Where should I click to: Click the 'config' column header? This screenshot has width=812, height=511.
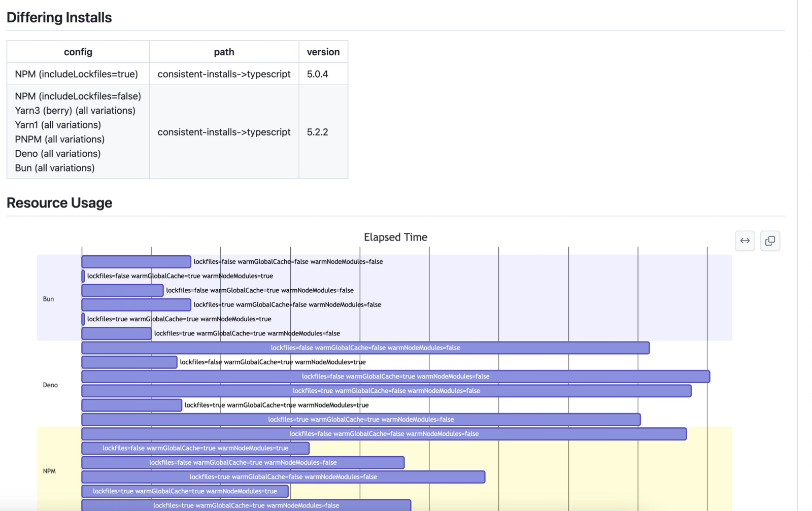78,52
